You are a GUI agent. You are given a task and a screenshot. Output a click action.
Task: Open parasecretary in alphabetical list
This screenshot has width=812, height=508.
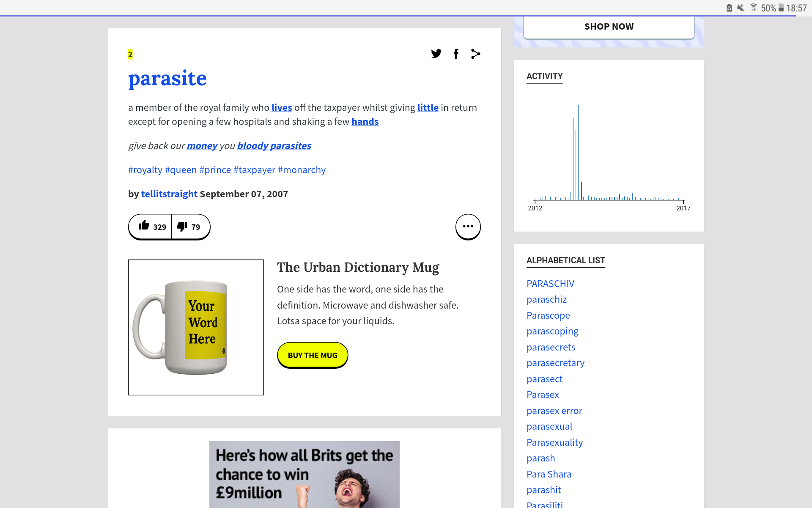(x=555, y=363)
